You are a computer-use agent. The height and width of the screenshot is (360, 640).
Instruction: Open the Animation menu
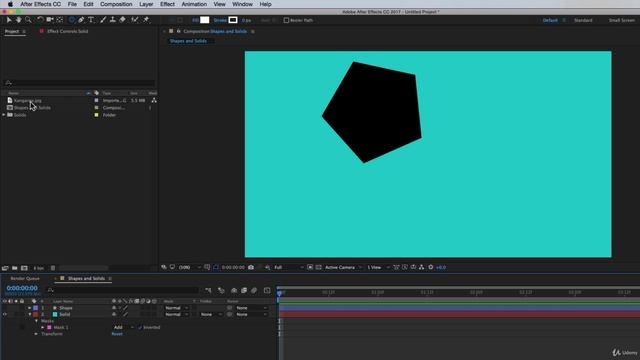coord(194,4)
